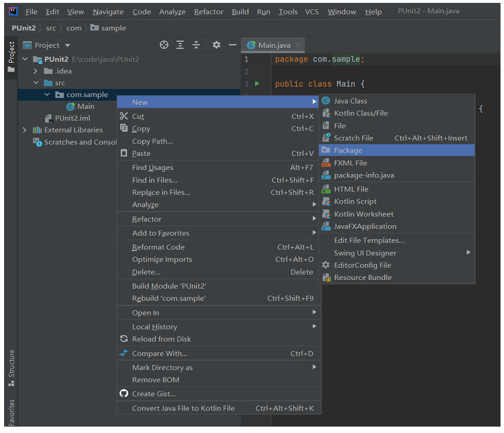Click the Paste clipboard icon

pos(124,153)
